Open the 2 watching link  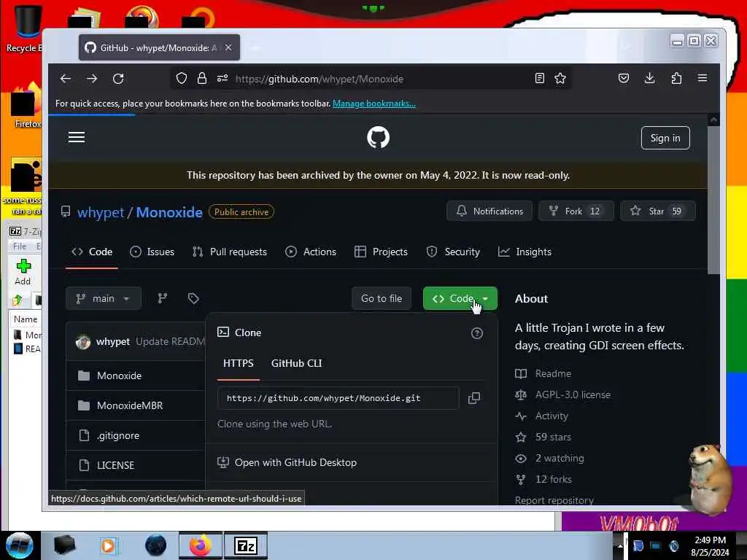[549, 458]
